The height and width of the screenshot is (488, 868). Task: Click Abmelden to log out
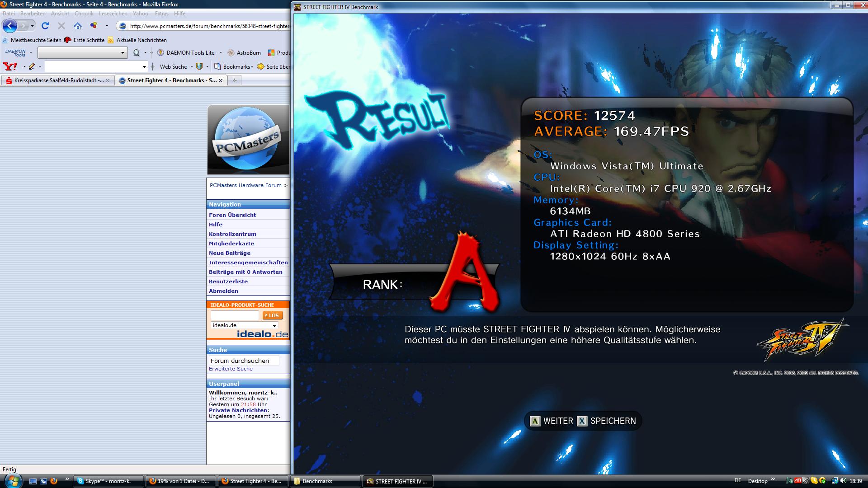[x=223, y=291]
